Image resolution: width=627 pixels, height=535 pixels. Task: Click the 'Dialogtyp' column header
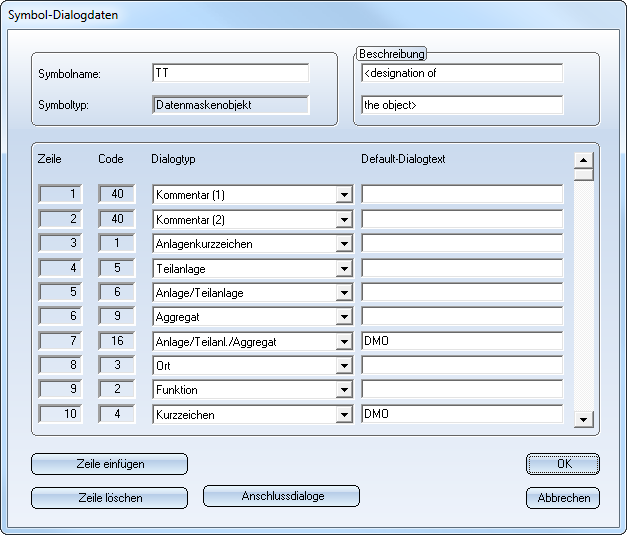pyautogui.click(x=173, y=159)
